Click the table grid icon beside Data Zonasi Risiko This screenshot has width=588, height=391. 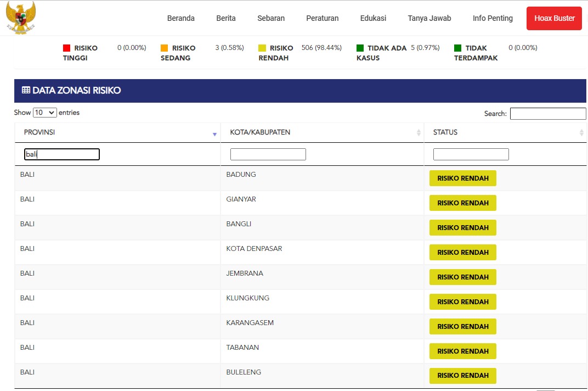point(26,90)
